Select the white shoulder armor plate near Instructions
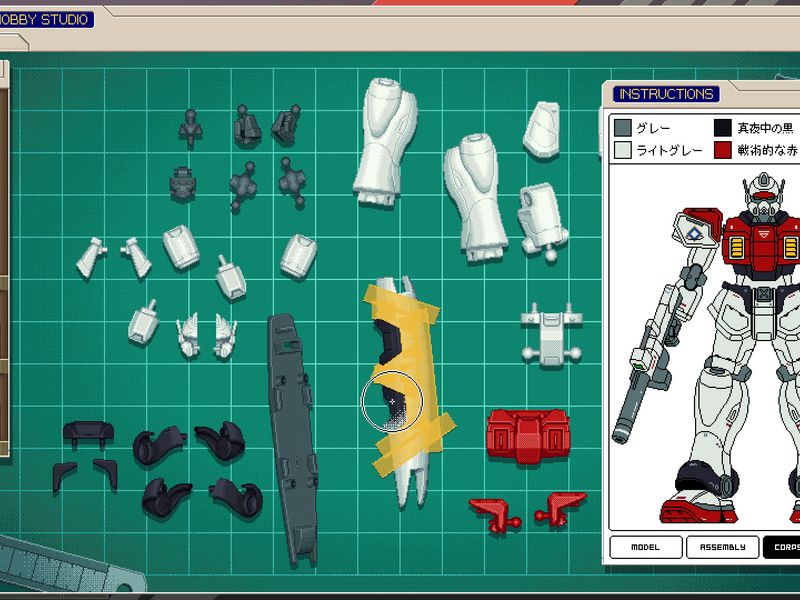 click(542, 129)
